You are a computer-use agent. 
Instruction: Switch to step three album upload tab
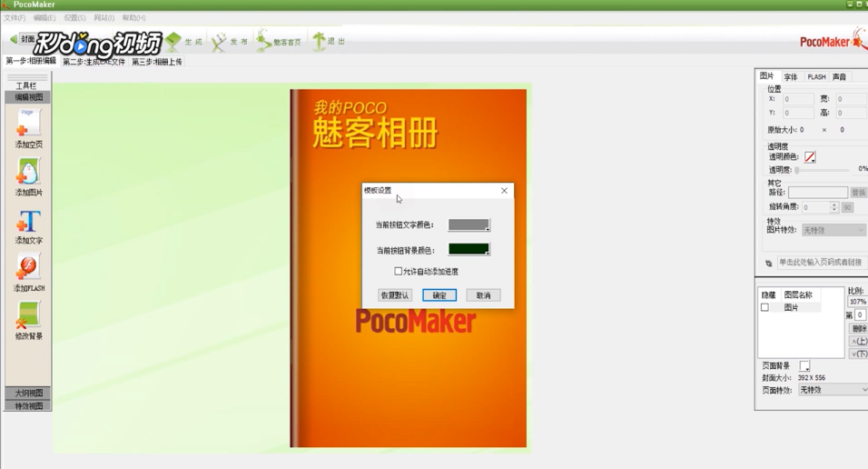(x=157, y=62)
